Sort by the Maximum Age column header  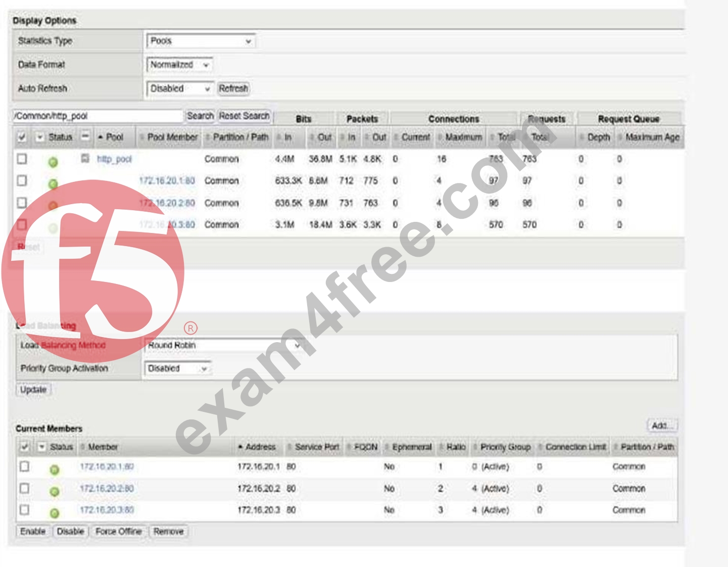pyautogui.click(x=652, y=137)
